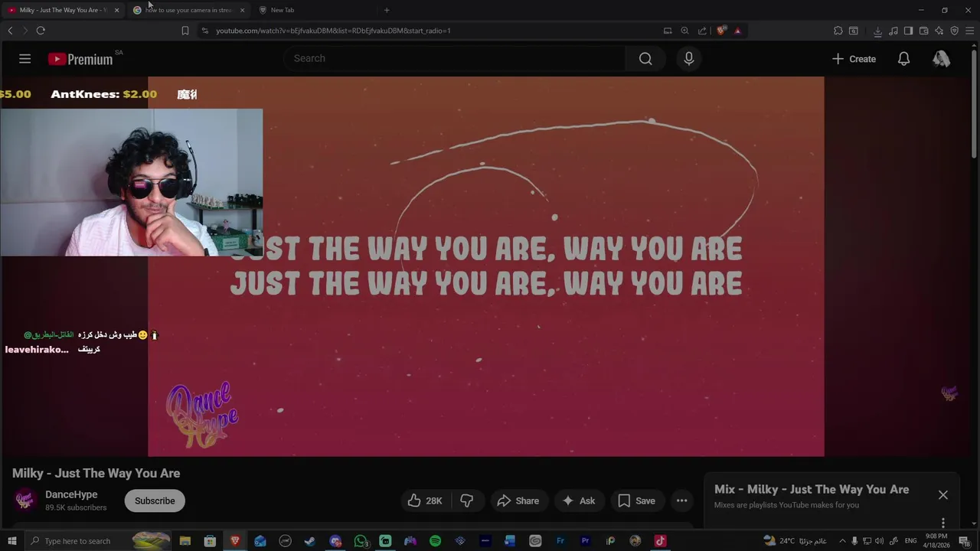Toggle the browser sidebar panel
Viewport: 980px width, 551px height.
[908, 31]
